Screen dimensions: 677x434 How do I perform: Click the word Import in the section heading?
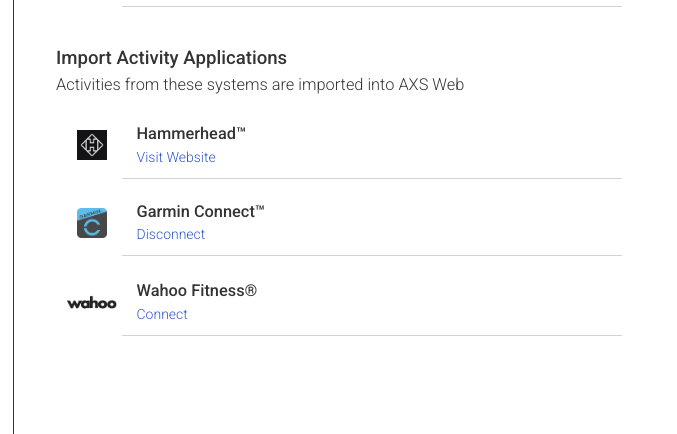(x=83, y=58)
